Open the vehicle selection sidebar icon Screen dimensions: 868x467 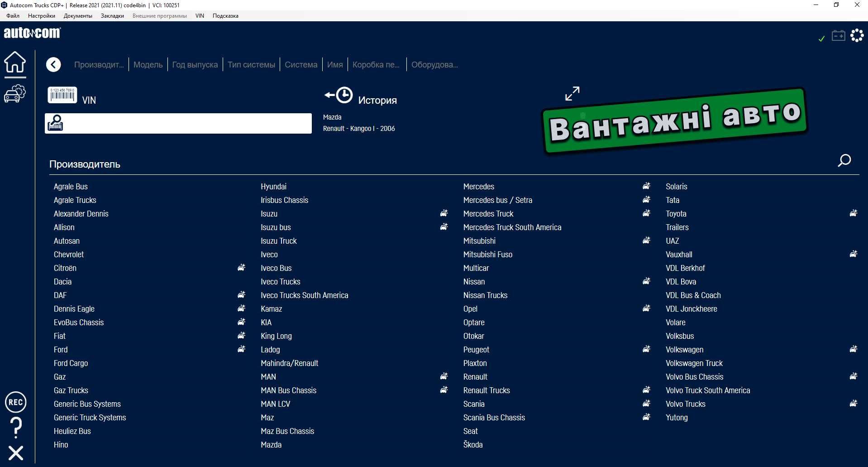(15, 94)
